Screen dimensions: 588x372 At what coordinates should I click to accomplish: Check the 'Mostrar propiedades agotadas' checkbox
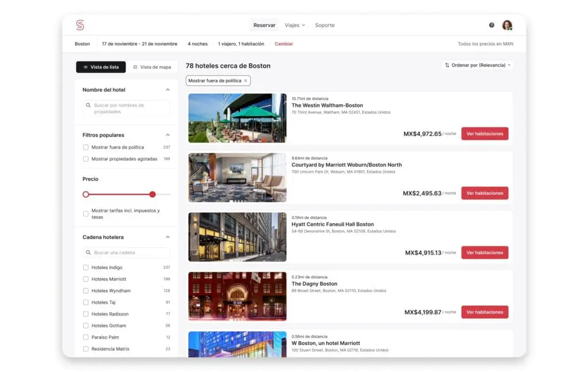(x=86, y=159)
